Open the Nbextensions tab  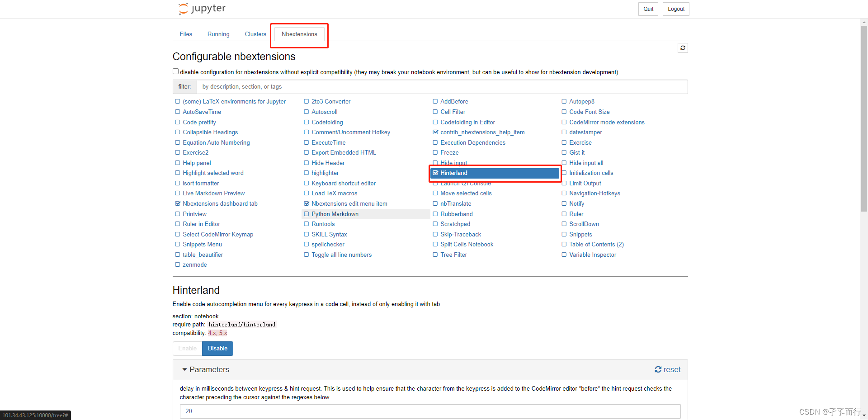[x=299, y=34]
